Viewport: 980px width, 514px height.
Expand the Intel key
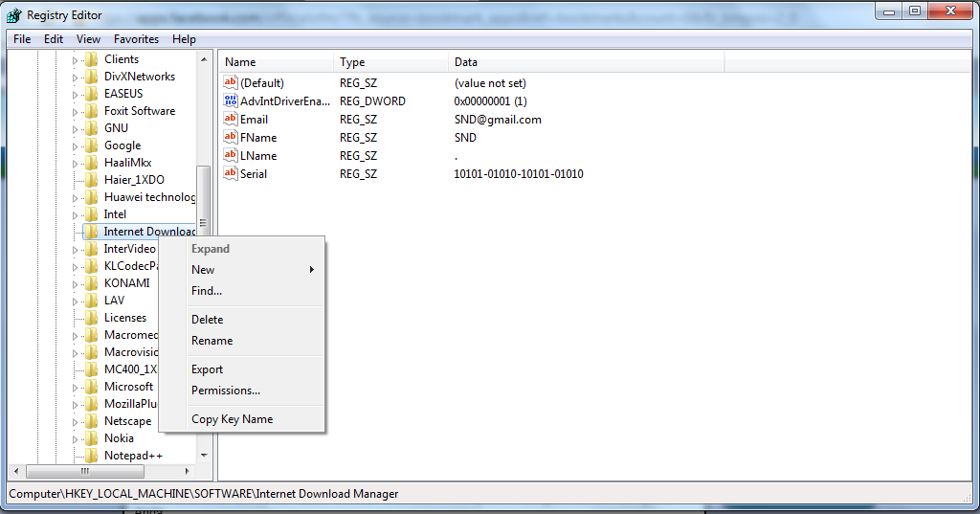[x=75, y=215]
